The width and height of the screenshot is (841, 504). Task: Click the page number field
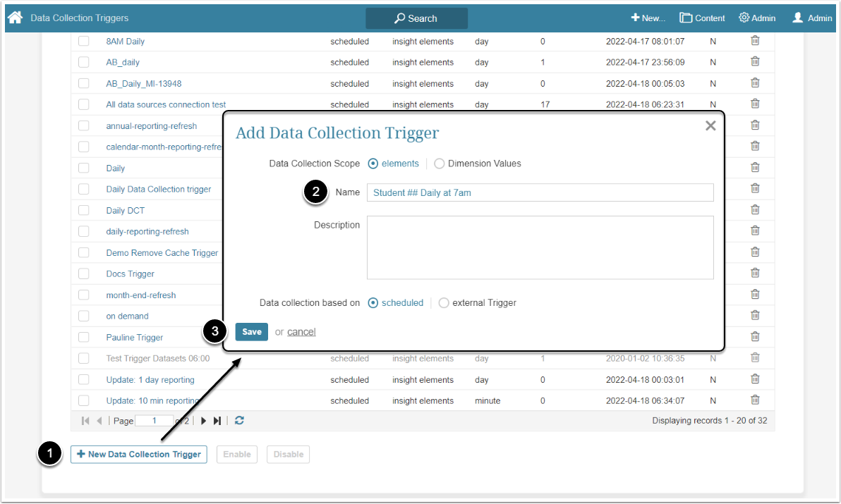155,421
